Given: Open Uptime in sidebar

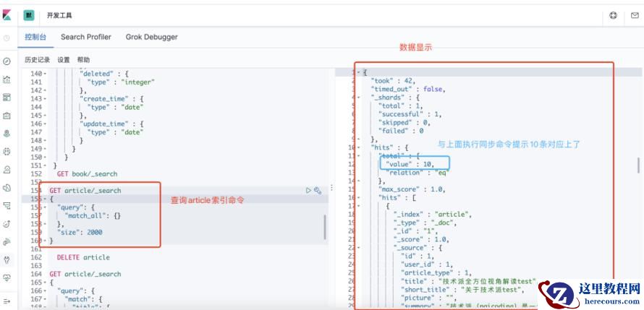Looking at the screenshot, I should pos(7,224).
